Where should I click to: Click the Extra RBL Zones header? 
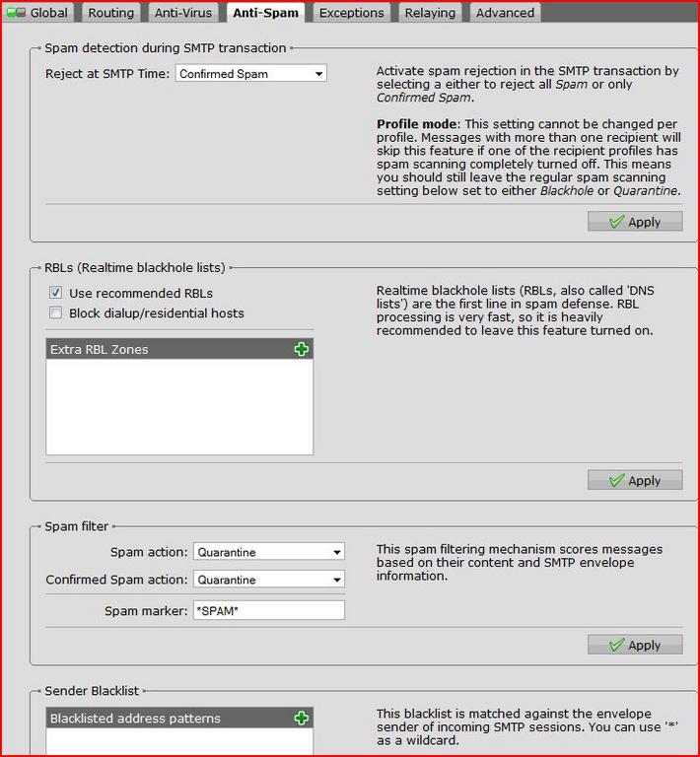[179, 349]
